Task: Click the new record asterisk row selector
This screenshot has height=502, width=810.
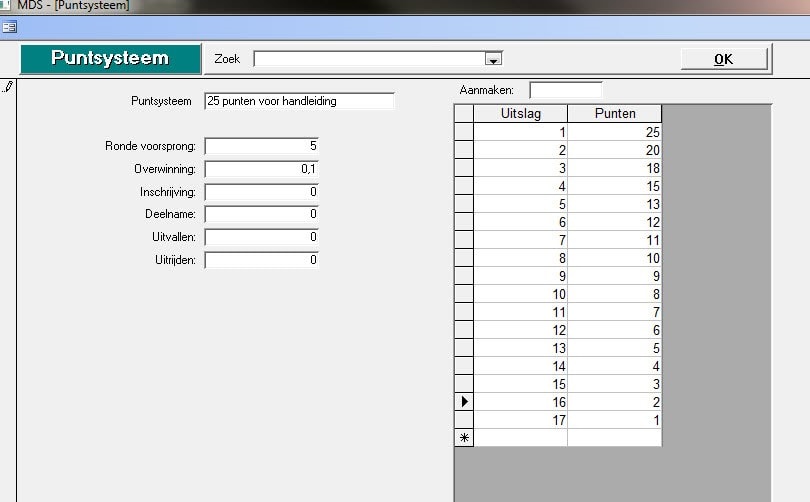Action: [464, 437]
